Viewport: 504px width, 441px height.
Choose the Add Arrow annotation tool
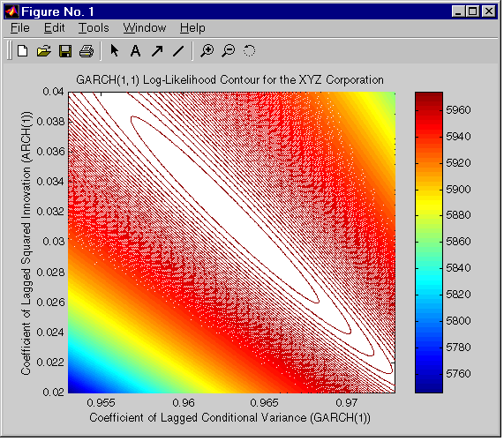pos(157,51)
